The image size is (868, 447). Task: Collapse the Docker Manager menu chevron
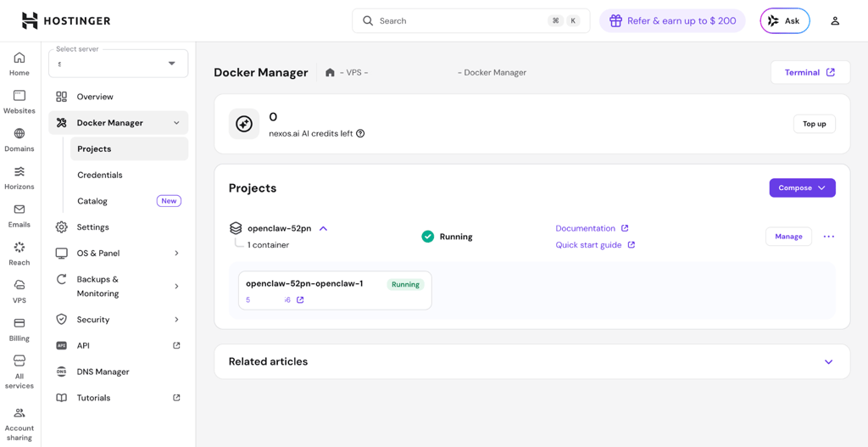(x=176, y=123)
